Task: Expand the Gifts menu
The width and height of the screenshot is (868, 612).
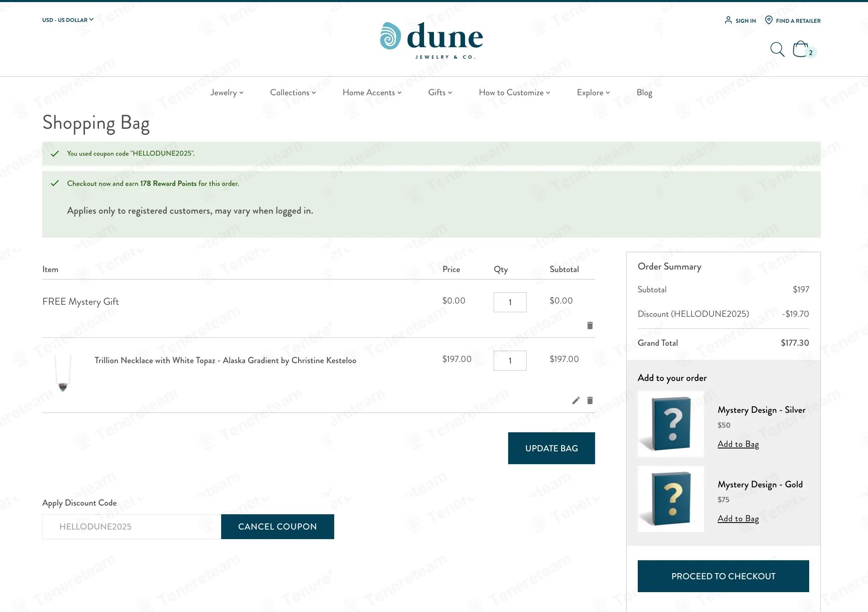Action: [x=440, y=92]
